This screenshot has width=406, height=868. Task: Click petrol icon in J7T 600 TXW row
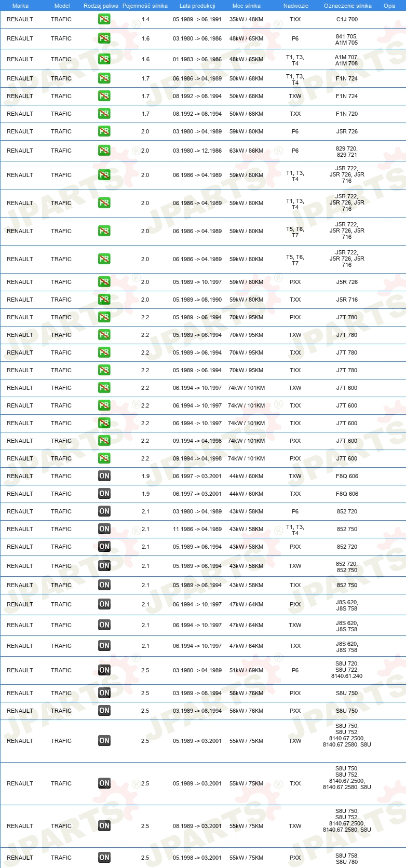[x=104, y=388]
